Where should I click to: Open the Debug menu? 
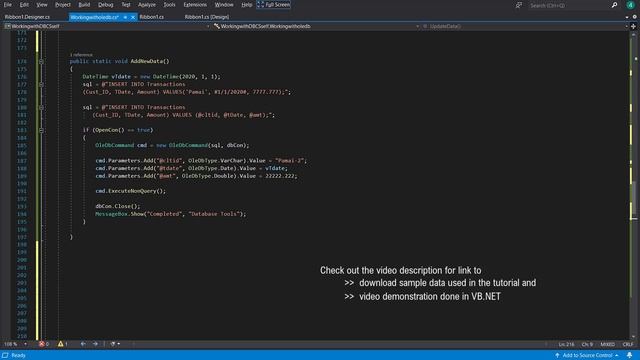tap(105, 5)
